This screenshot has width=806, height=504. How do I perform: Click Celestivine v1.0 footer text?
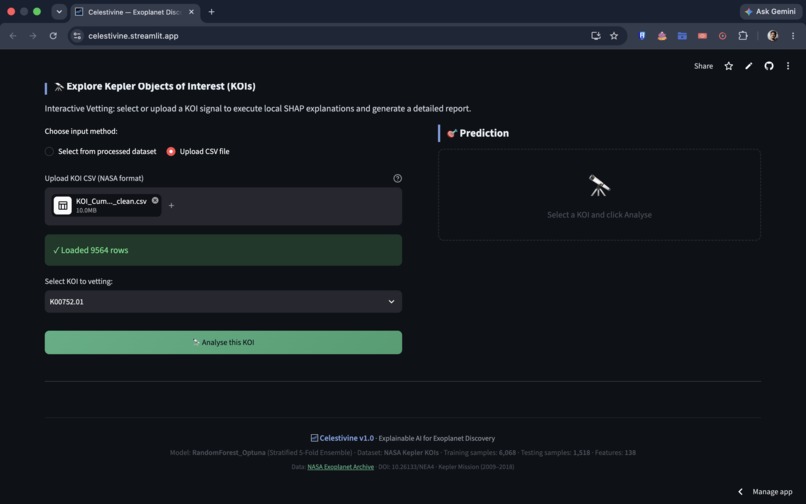pyautogui.click(x=346, y=438)
